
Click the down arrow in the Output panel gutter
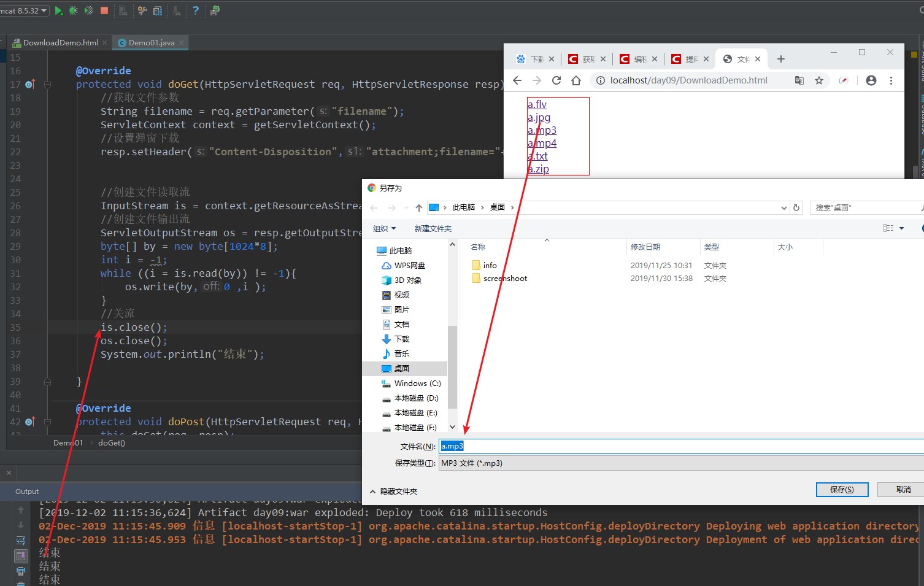click(21, 525)
